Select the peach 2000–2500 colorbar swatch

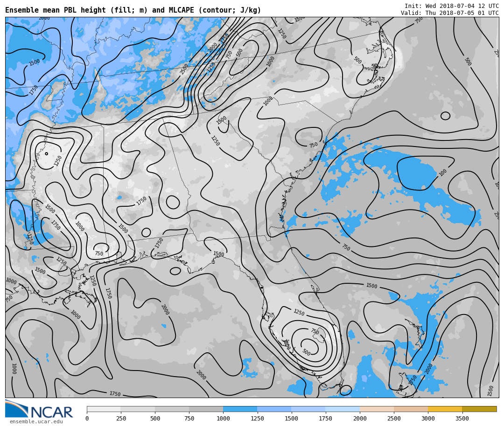tap(377, 409)
